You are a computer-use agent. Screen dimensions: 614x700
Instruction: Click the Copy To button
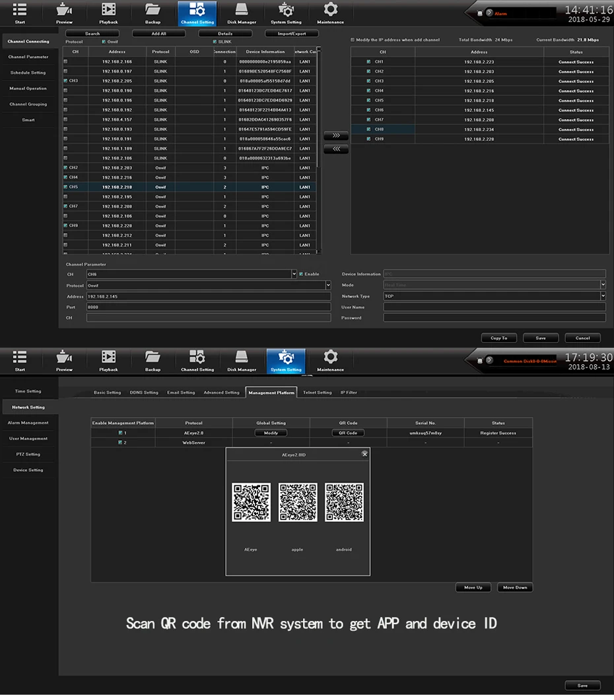click(498, 338)
